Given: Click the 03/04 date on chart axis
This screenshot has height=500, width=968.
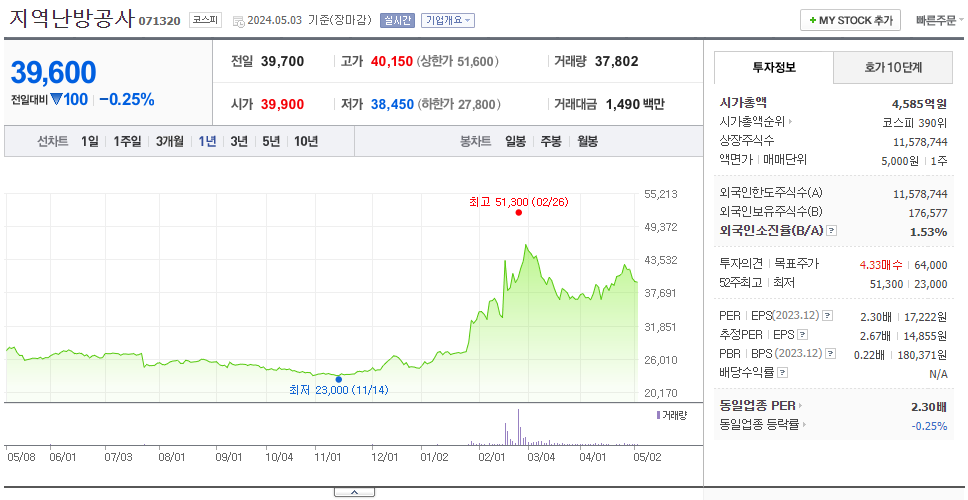Looking at the screenshot, I should tap(541, 457).
